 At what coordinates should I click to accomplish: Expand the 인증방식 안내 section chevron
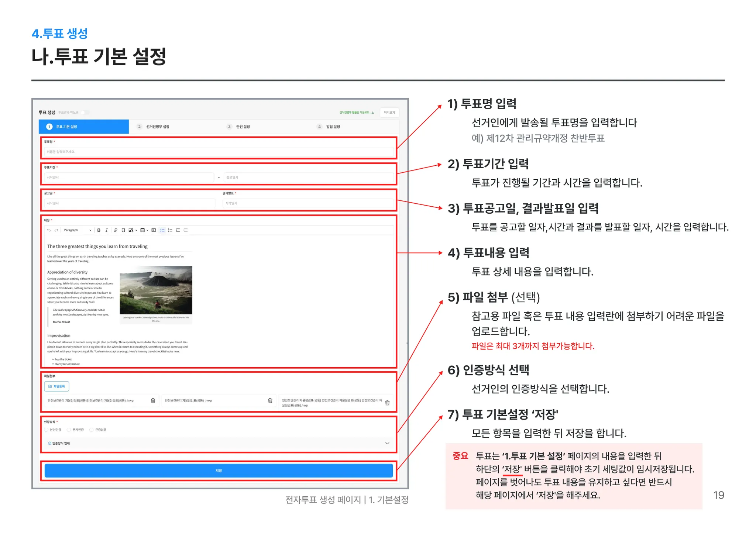387,443
